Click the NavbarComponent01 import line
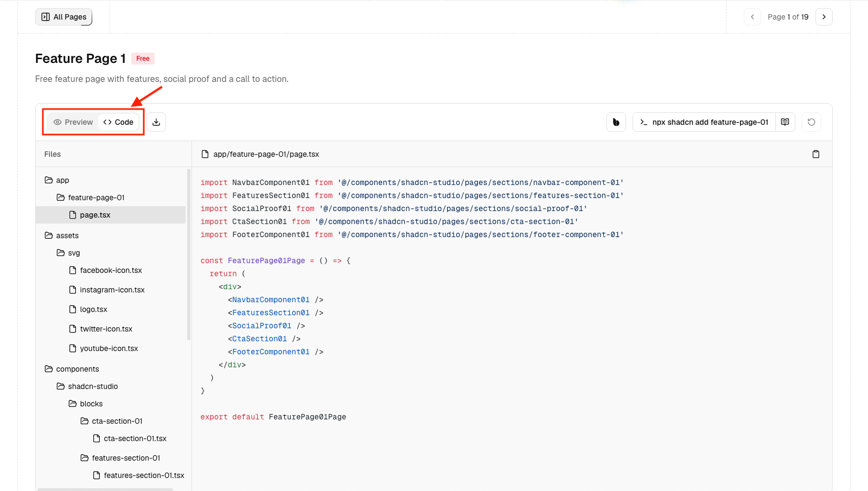This screenshot has height=491, width=868. point(412,183)
